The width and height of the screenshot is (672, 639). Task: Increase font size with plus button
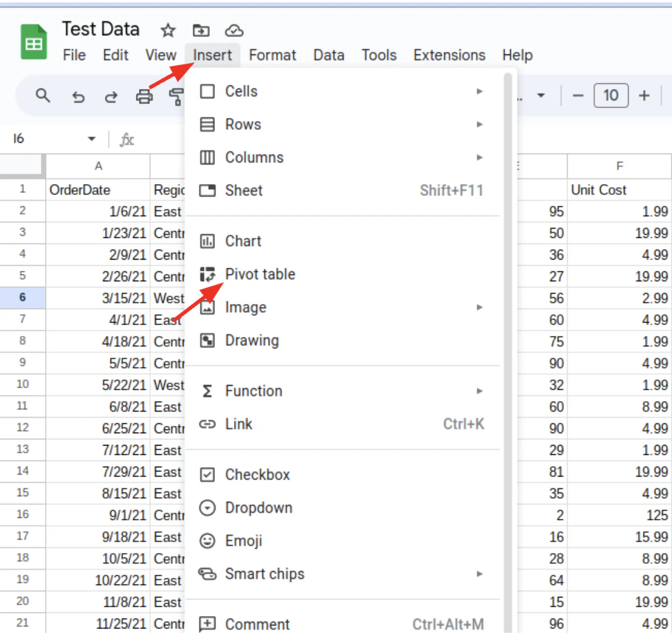[644, 96]
